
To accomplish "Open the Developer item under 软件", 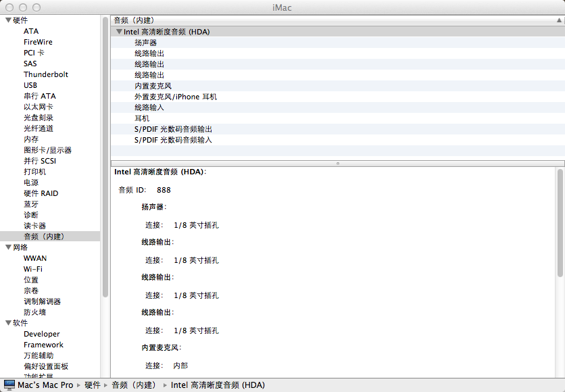I will click(x=41, y=334).
